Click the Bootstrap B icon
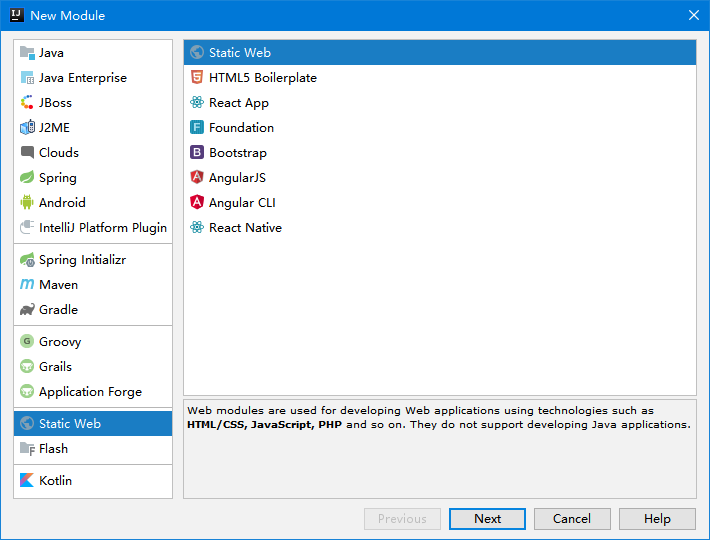Image resolution: width=710 pixels, height=540 pixels. coord(197,153)
